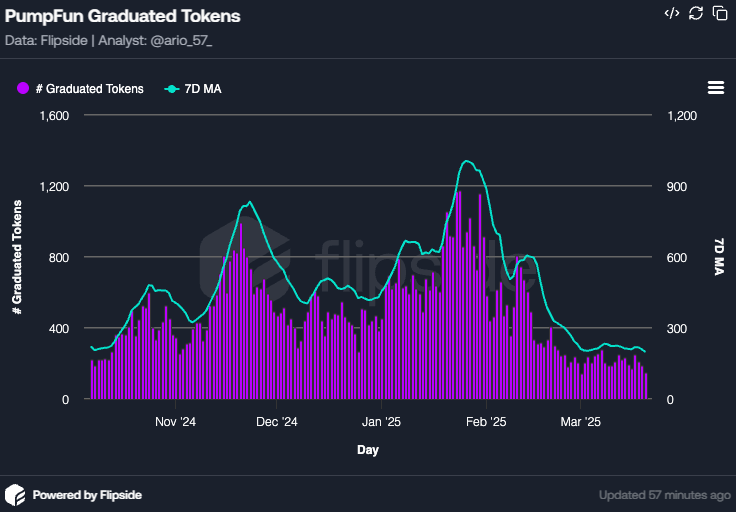Click the purple Graduated Tokens legend dot
The image size is (736, 512).
[23, 88]
